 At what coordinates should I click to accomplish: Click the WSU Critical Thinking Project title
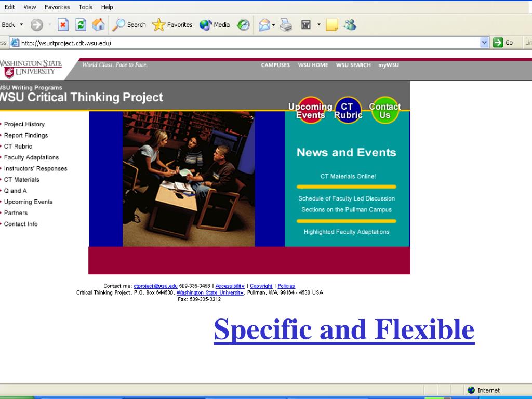82,97
